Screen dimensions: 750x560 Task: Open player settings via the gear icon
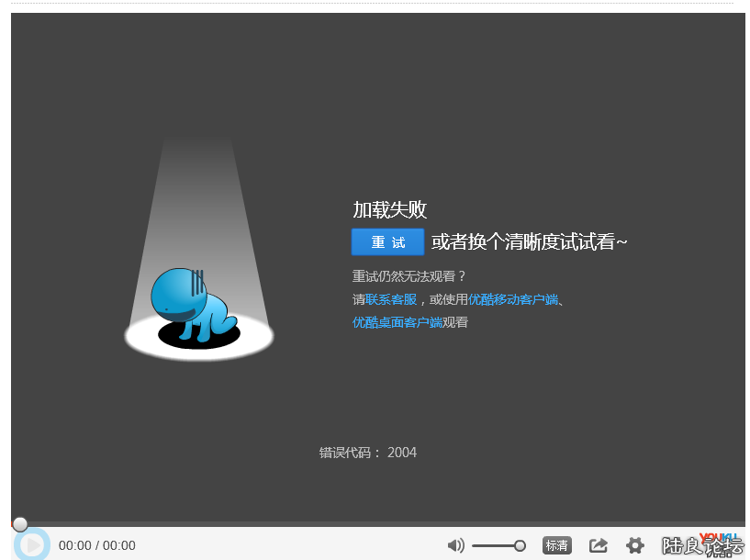coord(635,544)
